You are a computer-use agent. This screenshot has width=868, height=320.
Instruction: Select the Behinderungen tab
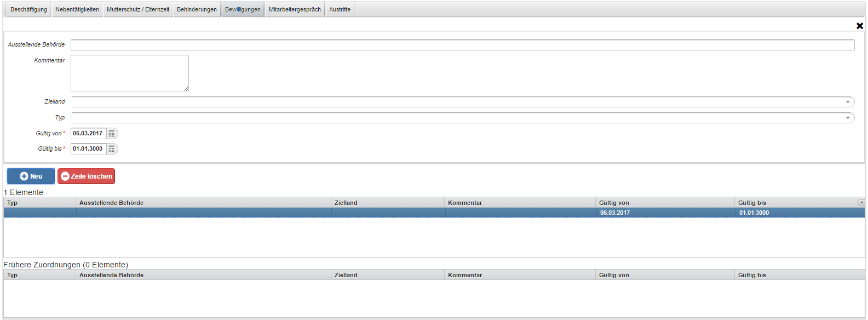[197, 9]
